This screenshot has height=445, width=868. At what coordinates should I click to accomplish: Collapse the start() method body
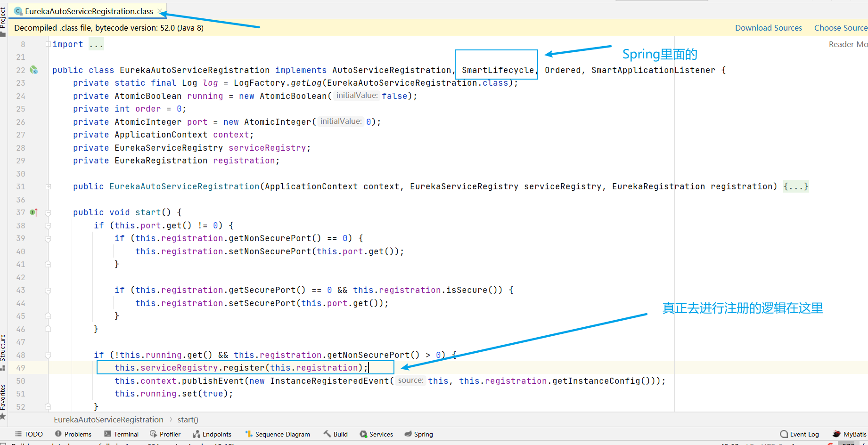[x=48, y=213]
